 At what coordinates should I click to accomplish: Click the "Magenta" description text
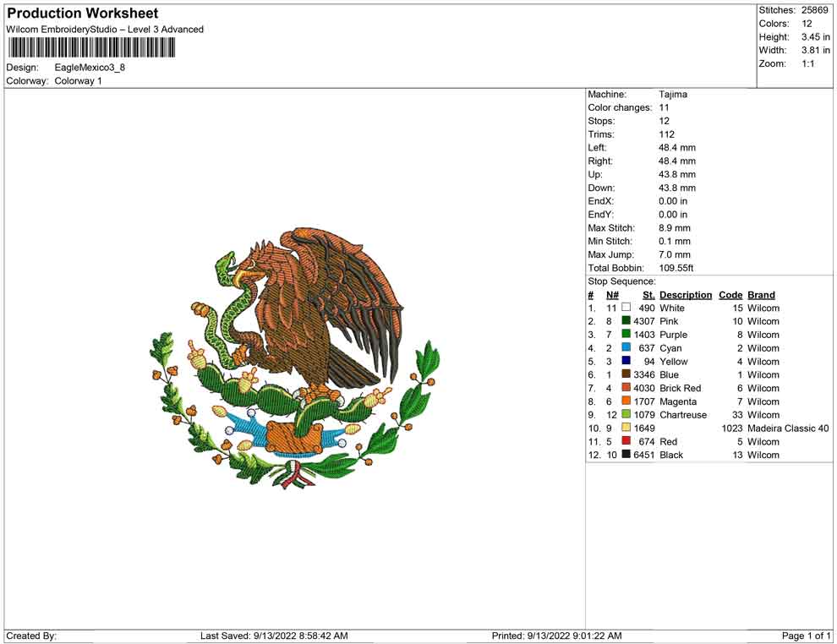678,401
